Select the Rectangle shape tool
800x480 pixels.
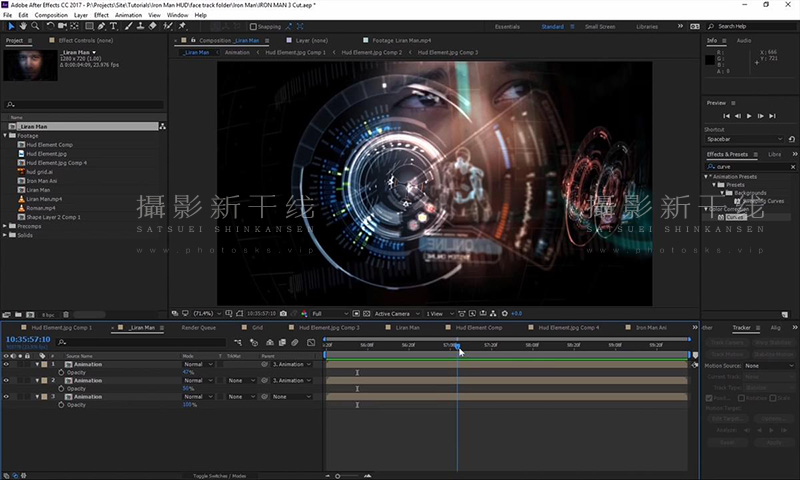[x=89, y=26]
